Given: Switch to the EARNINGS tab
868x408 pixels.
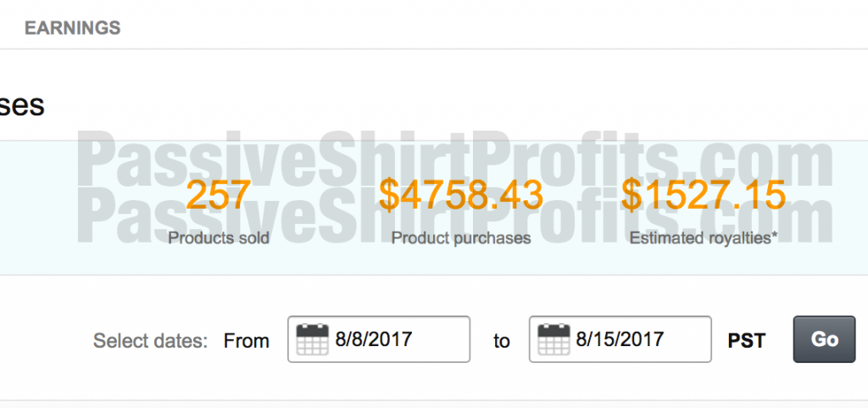Looking at the screenshot, I should pos(73,28).
